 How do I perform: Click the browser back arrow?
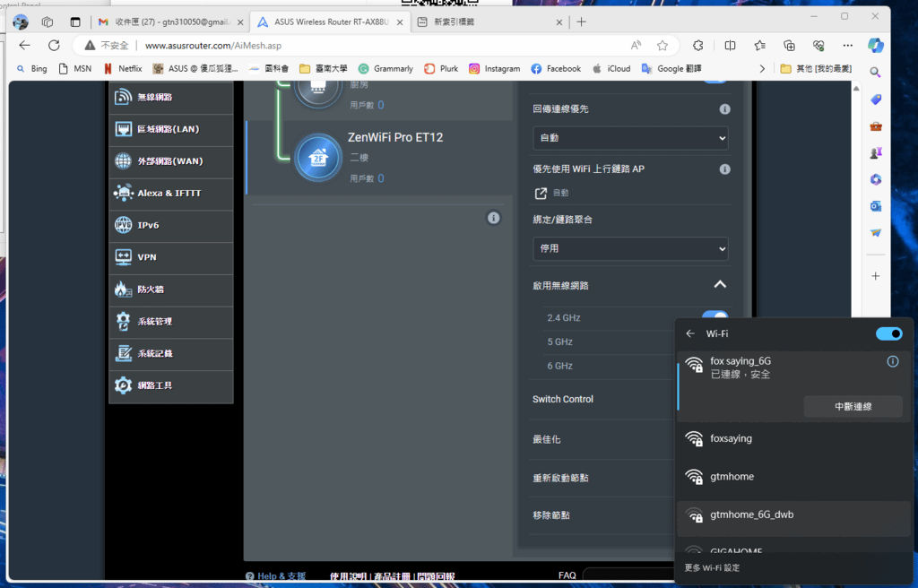coord(24,45)
